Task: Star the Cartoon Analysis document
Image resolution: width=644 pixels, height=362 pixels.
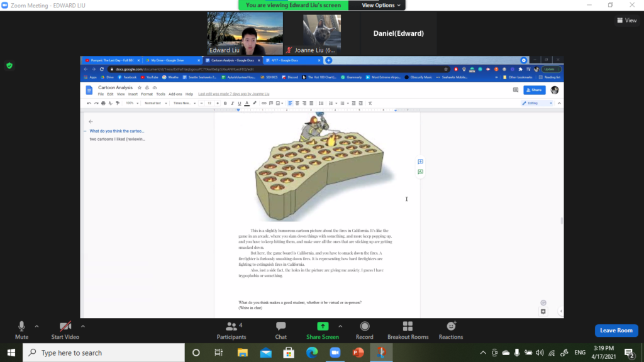Action: tap(140, 87)
